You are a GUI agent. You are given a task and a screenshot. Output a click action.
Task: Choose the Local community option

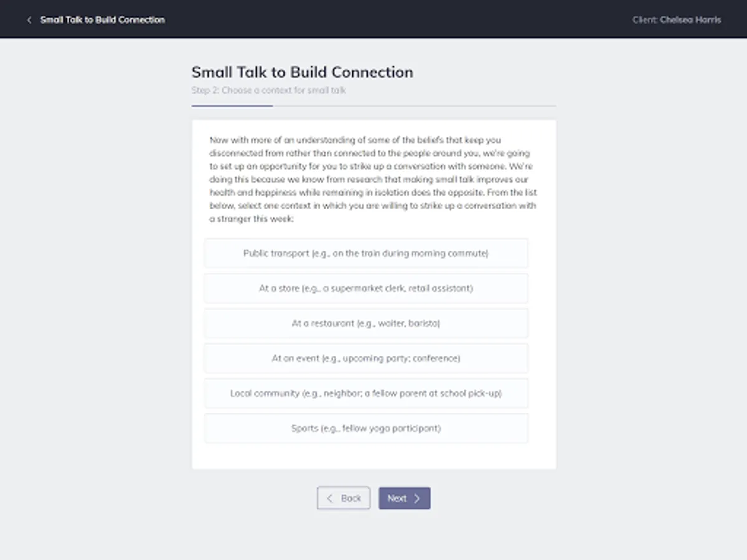366,393
